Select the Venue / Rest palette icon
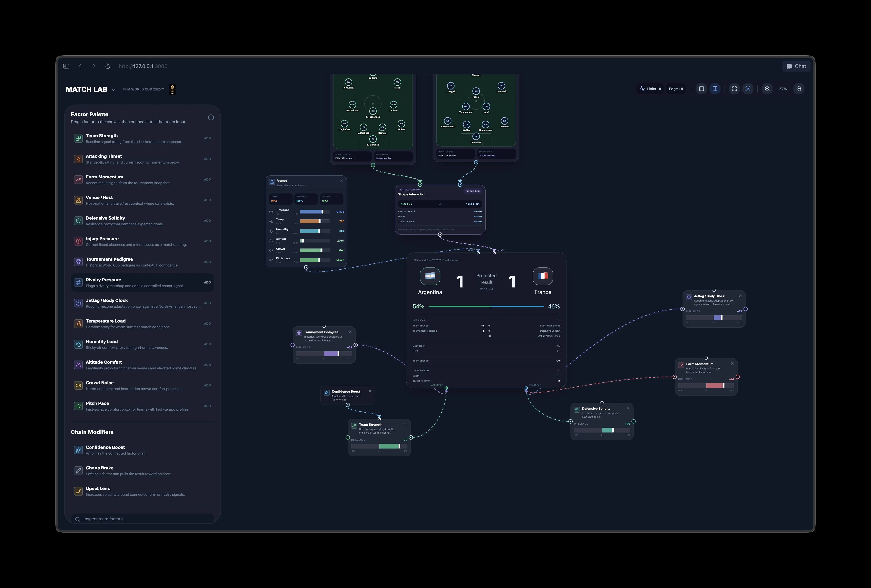The height and width of the screenshot is (588, 871). point(78,200)
